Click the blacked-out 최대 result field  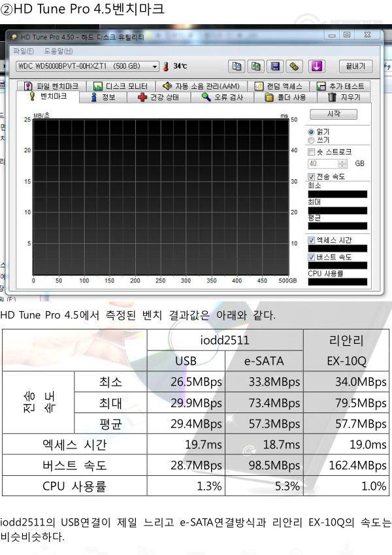(x=338, y=210)
